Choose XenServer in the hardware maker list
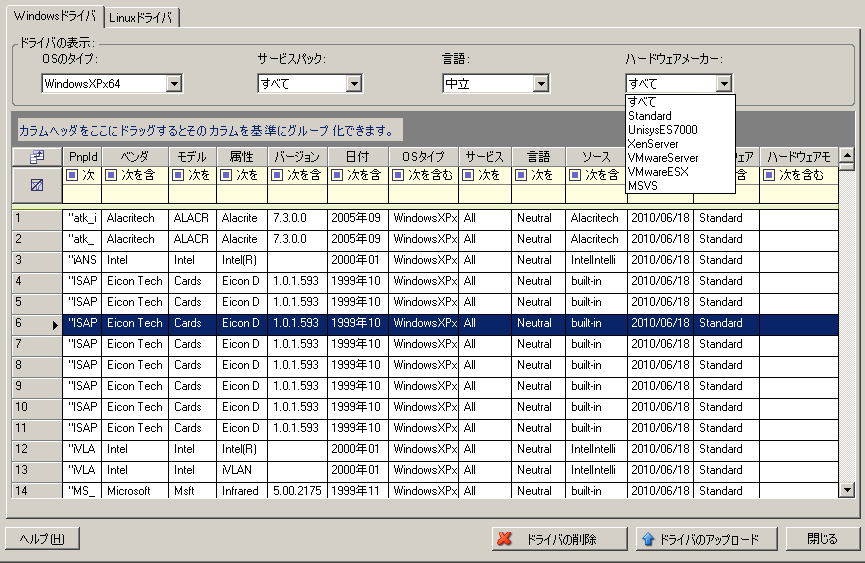Viewport: 865px width, 563px height. [x=680, y=144]
